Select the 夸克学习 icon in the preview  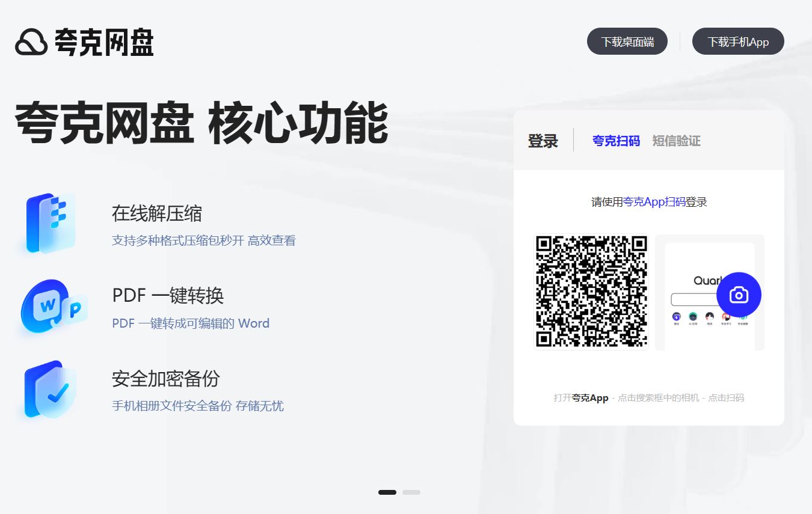726,317
